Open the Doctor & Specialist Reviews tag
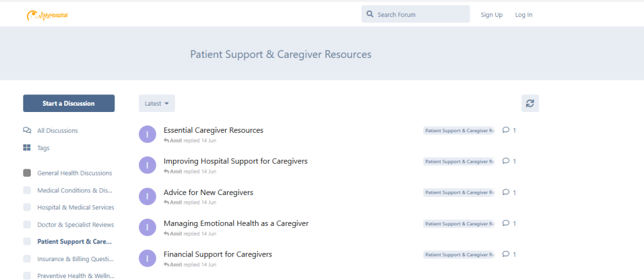The height and width of the screenshot is (280, 644). tap(75, 225)
